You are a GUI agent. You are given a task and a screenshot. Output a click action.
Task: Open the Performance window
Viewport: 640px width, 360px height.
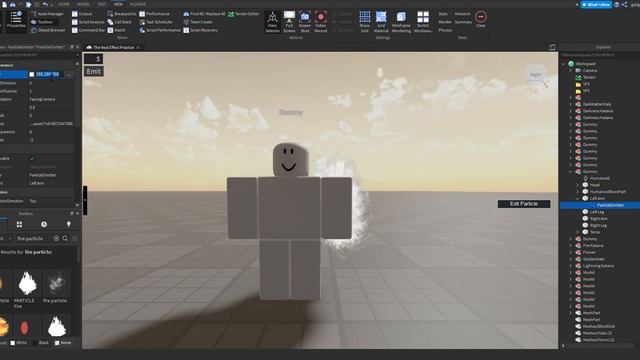(x=154, y=14)
